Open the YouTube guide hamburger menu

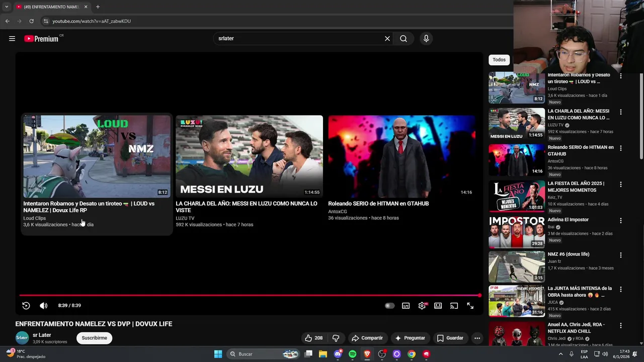click(12, 39)
